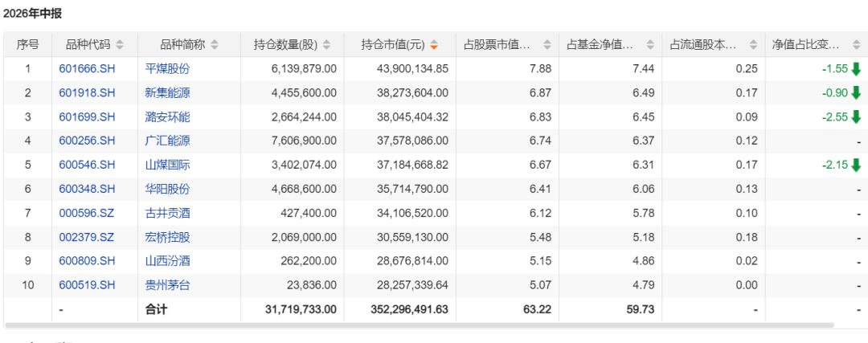Viewport: 868px width, 343px height.
Task: Select total value 352,296,491.63
Action: [x=410, y=310]
